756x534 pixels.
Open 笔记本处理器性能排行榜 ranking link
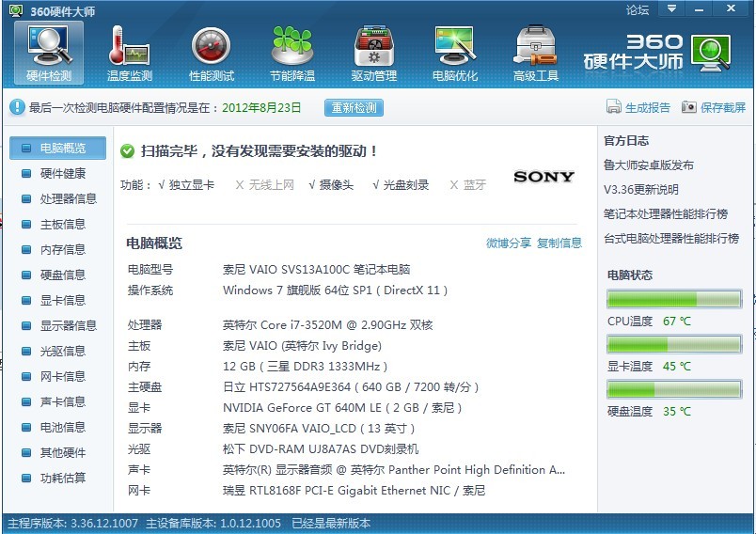[666, 214]
